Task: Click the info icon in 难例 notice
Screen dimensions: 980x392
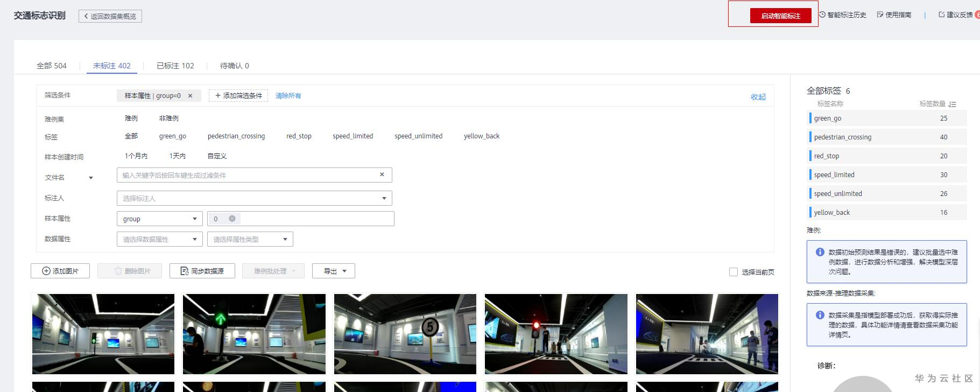Action: point(820,252)
